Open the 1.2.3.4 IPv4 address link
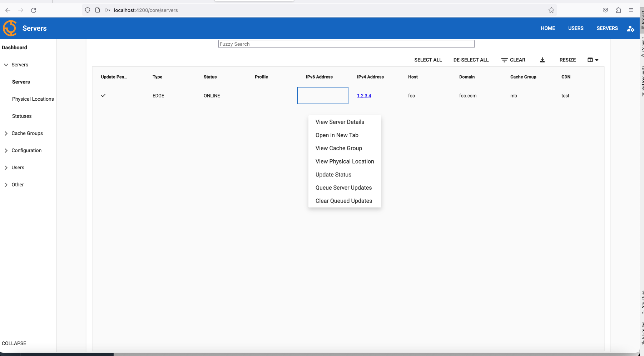The image size is (644, 356). 364,95
